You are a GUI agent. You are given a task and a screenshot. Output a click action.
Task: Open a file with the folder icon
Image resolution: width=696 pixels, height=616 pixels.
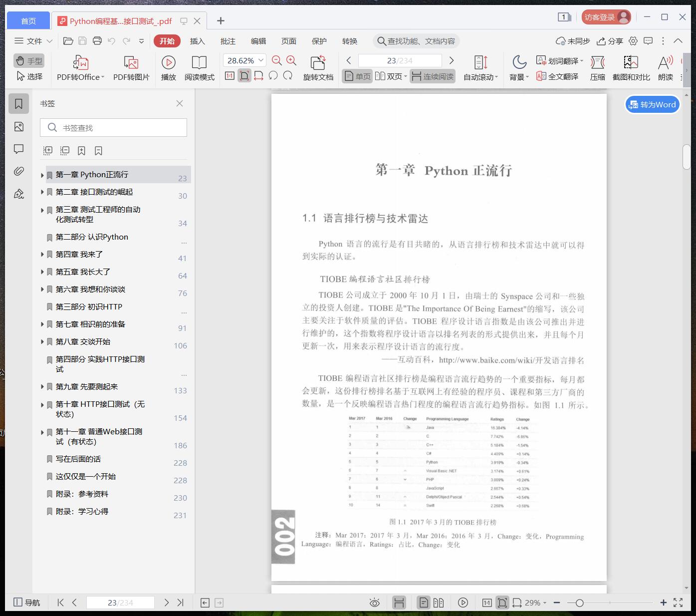(68, 41)
